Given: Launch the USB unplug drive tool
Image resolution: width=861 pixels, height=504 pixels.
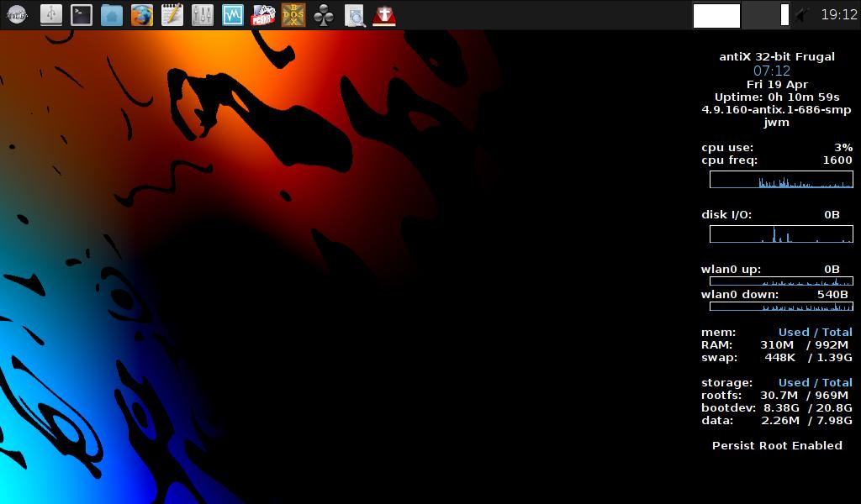Looking at the screenshot, I should [51, 15].
